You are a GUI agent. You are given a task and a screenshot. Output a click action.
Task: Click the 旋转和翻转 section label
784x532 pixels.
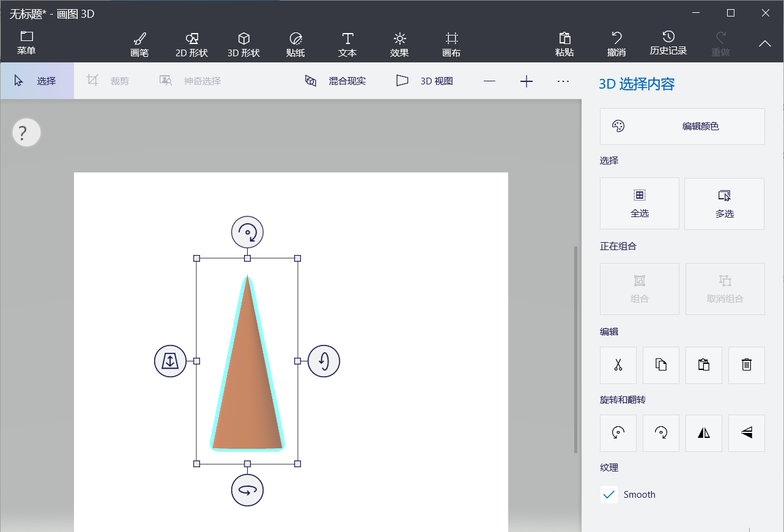(x=623, y=400)
